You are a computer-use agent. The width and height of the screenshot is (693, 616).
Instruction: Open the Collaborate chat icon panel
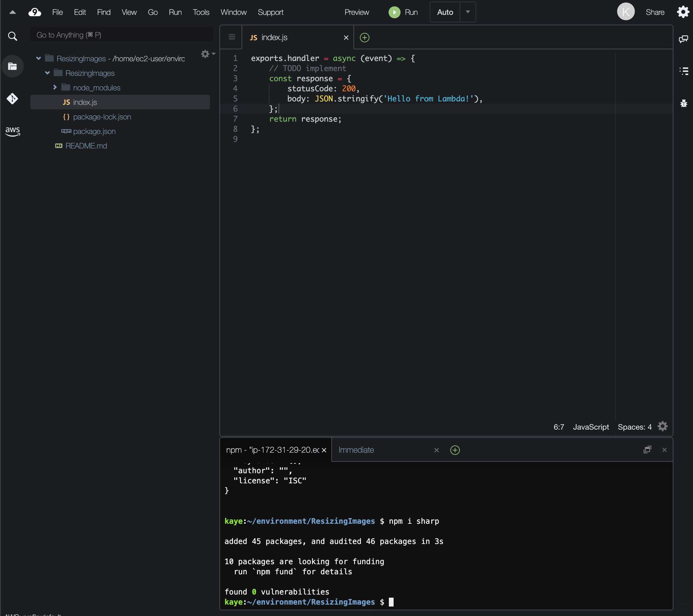684,39
